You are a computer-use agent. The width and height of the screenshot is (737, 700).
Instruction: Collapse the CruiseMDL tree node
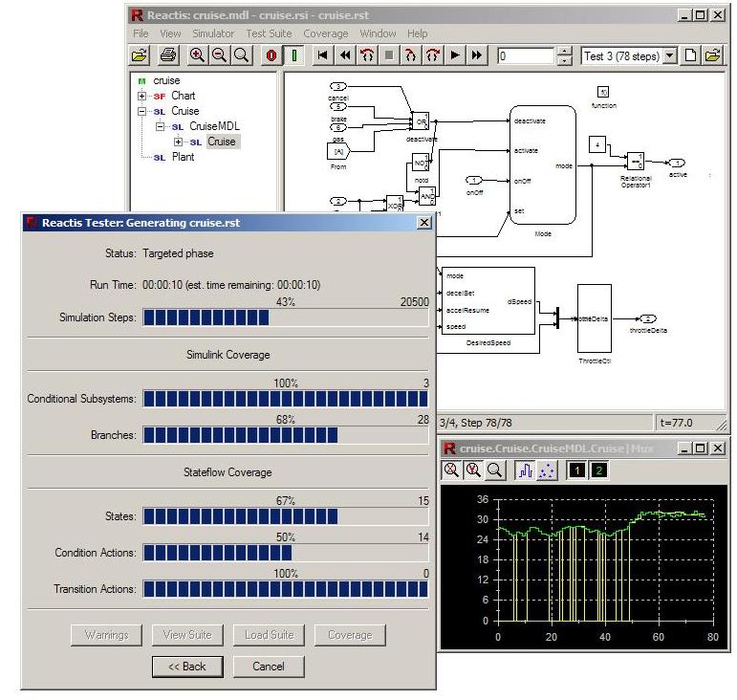160,126
